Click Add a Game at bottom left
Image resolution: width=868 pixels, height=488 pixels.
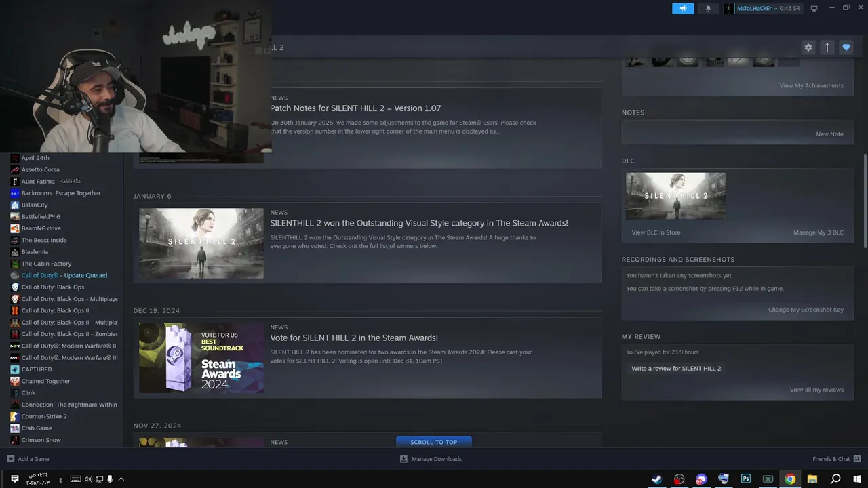[28, 459]
